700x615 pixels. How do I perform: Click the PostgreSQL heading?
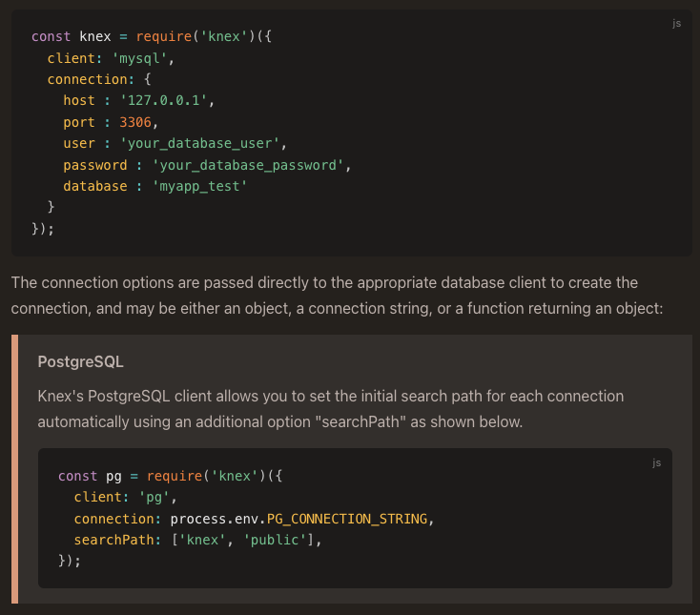coord(80,361)
